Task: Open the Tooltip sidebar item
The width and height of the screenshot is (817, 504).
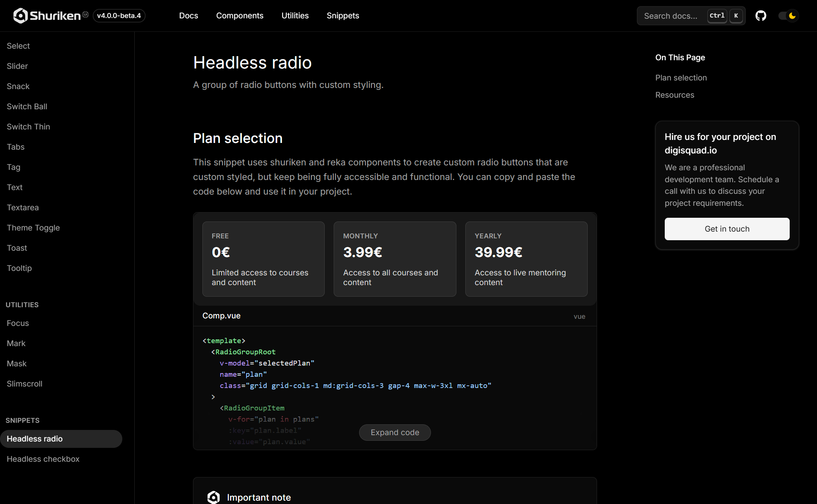Action: click(x=19, y=268)
